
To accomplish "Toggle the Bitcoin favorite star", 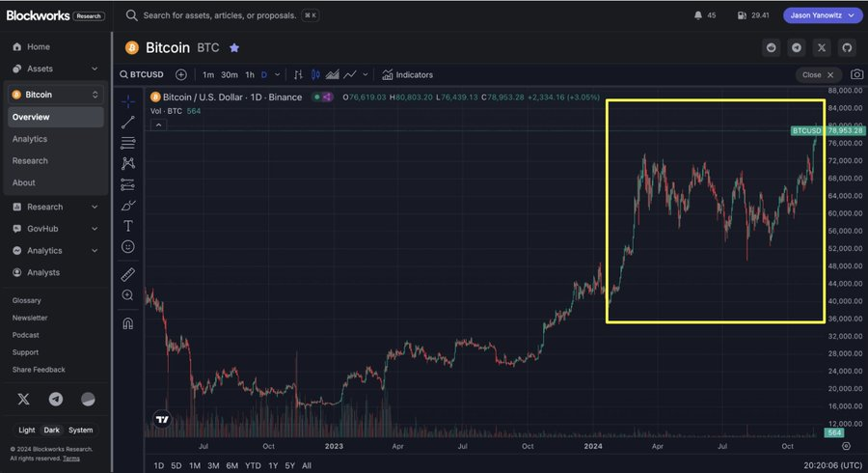I will click(x=234, y=47).
